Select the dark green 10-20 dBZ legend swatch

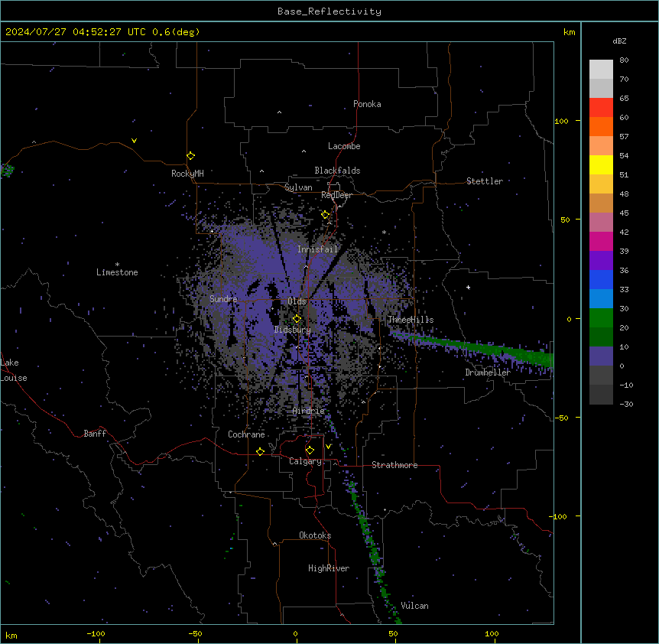[601, 337]
